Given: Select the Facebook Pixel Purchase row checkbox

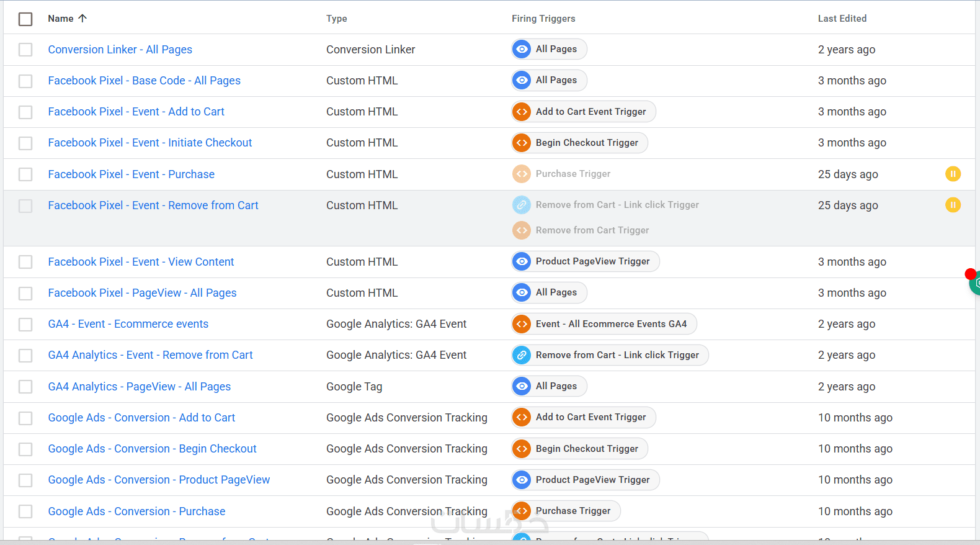Looking at the screenshot, I should point(25,174).
